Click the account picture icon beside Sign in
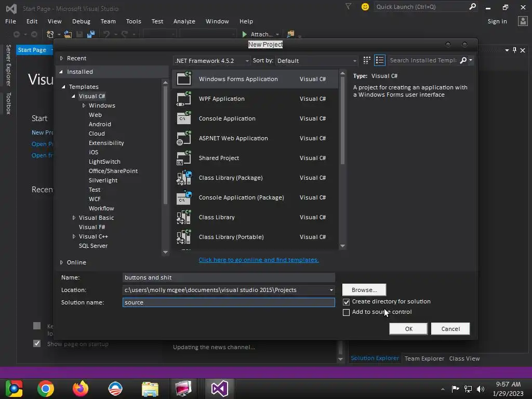This screenshot has height=399, width=532. [523, 21]
